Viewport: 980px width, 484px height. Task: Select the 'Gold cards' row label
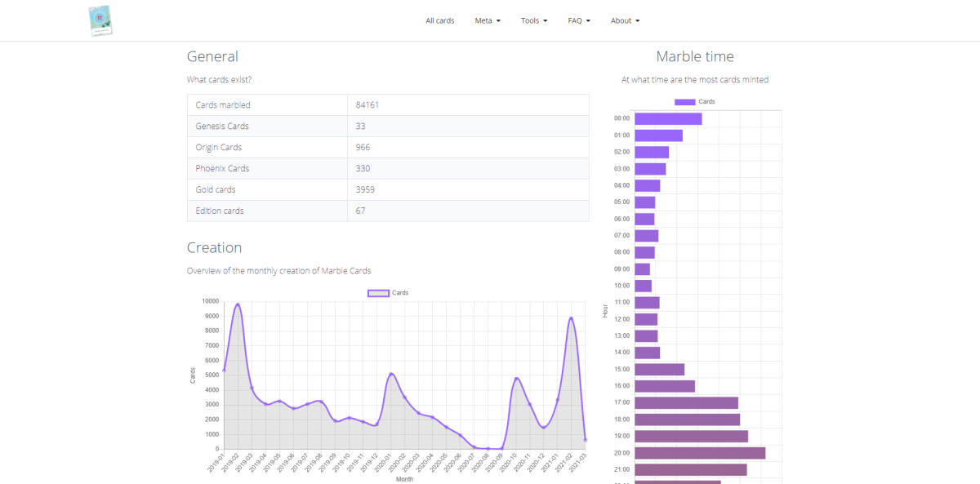(216, 190)
